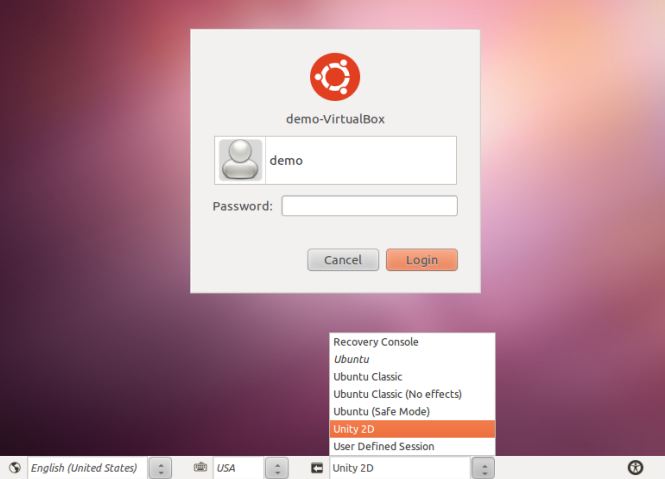The width and height of the screenshot is (665, 479).
Task: Click the Ubuntu logo icon
Action: [x=335, y=77]
